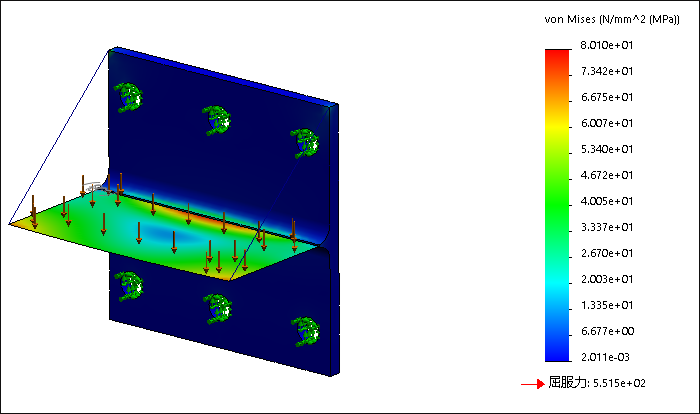
Task: Pick the top-middle green fixture symbol
Action: click(217, 120)
